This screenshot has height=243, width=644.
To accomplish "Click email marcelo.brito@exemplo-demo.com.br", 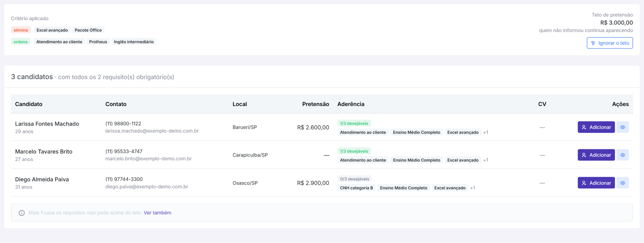I will coord(148,159).
